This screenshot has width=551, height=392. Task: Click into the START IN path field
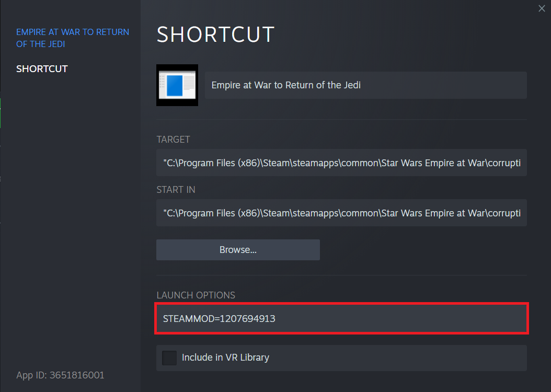point(341,213)
